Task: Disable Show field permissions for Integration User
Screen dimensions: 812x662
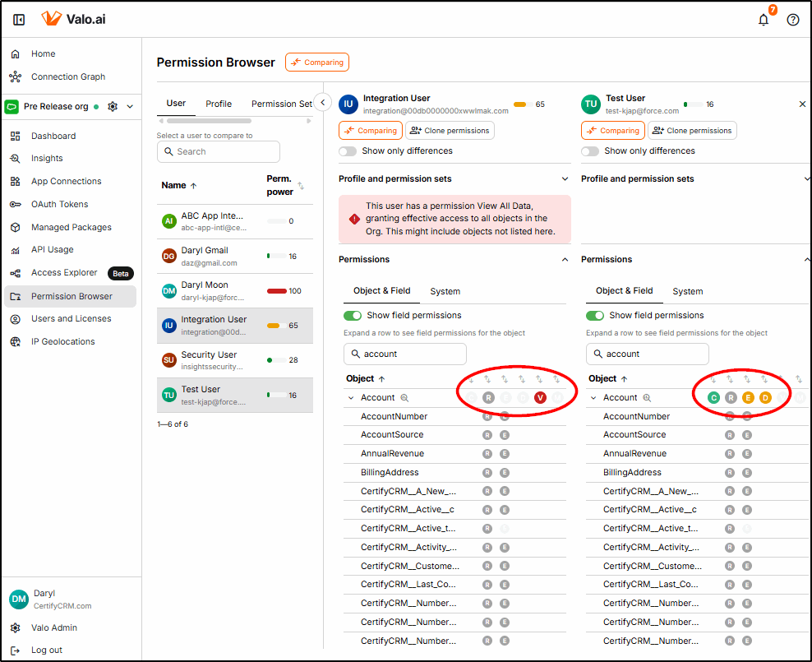Action: point(353,316)
